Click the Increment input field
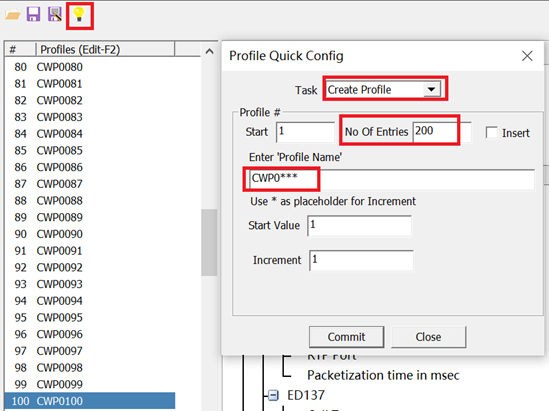The image size is (549, 411). point(361,260)
